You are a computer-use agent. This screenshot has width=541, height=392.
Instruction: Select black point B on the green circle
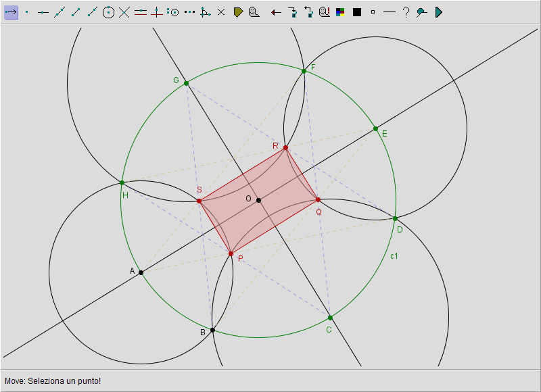[x=212, y=330]
